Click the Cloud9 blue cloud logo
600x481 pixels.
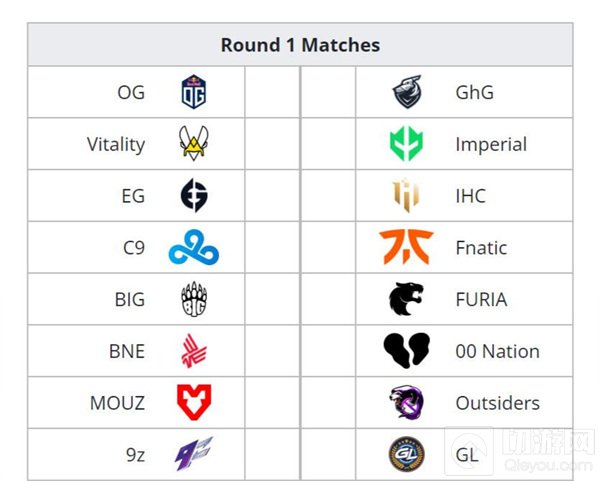click(193, 248)
